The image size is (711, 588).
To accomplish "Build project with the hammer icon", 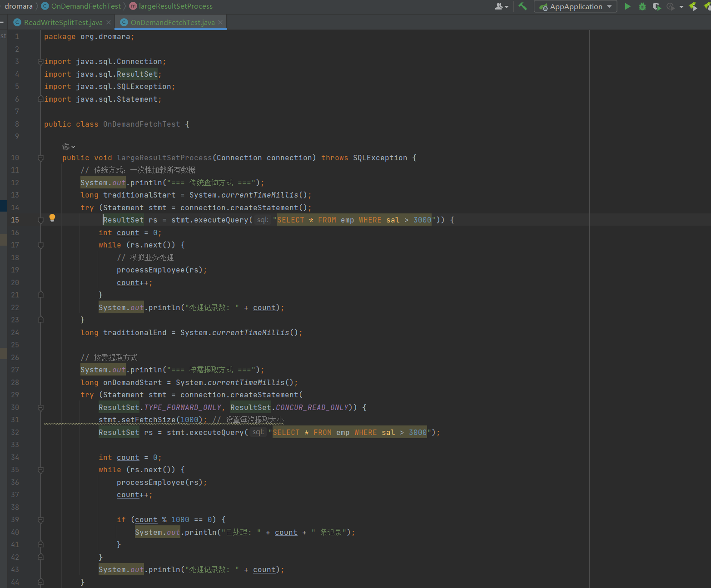I will 522,6.
